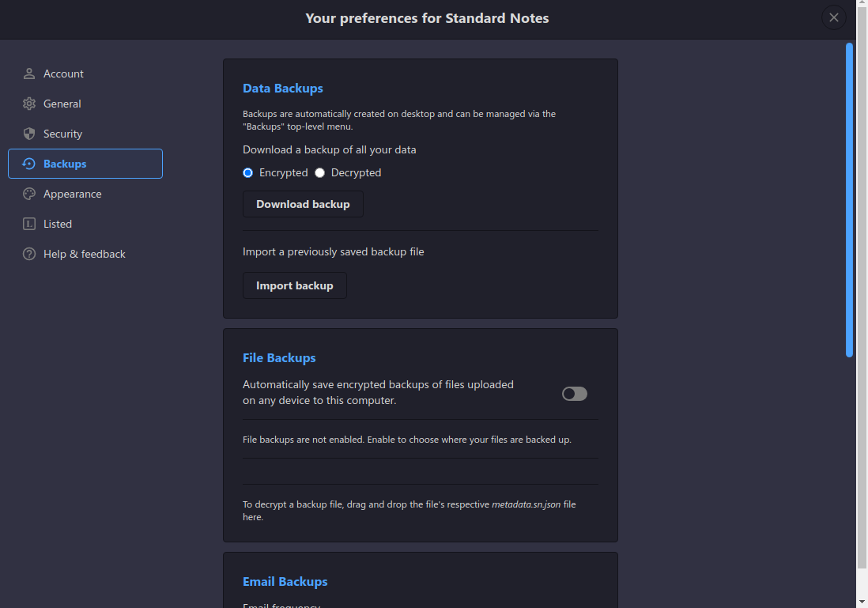
Task: Click 'Your preferences for Standard Notes' title
Action: [428, 18]
